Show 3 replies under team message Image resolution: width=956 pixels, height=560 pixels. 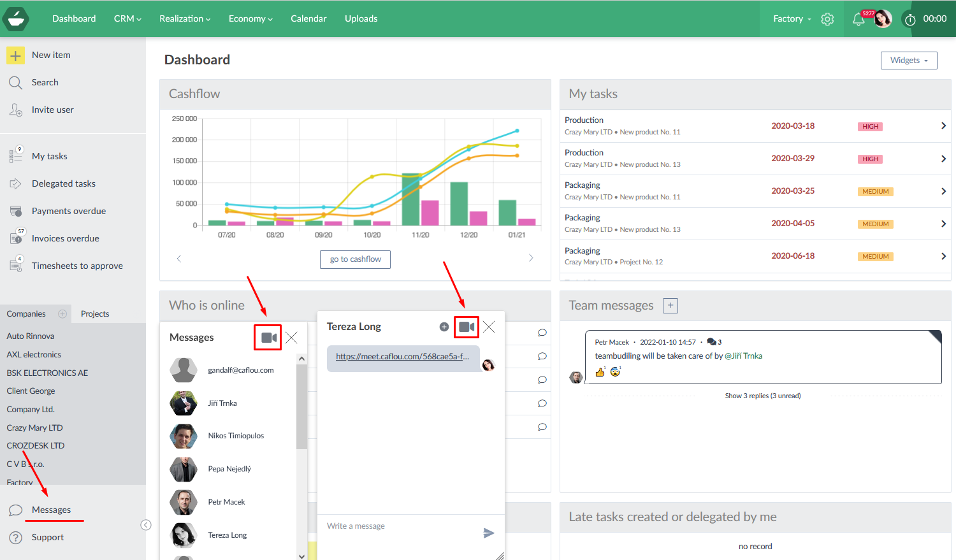point(762,396)
